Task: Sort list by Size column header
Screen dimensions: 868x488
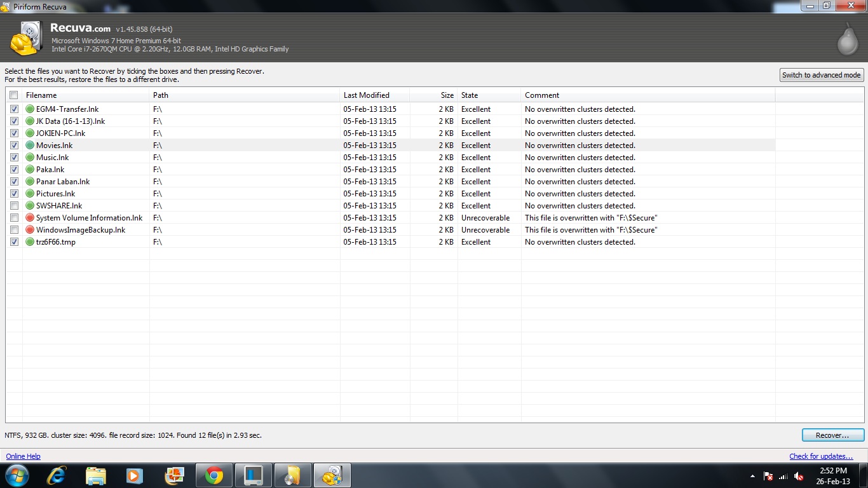Action: point(433,95)
